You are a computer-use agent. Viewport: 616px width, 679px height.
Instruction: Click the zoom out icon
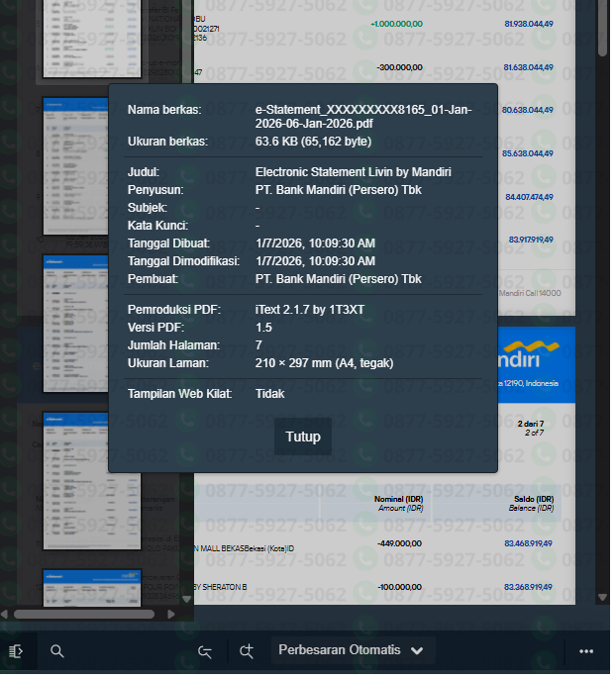click(206, 651)
